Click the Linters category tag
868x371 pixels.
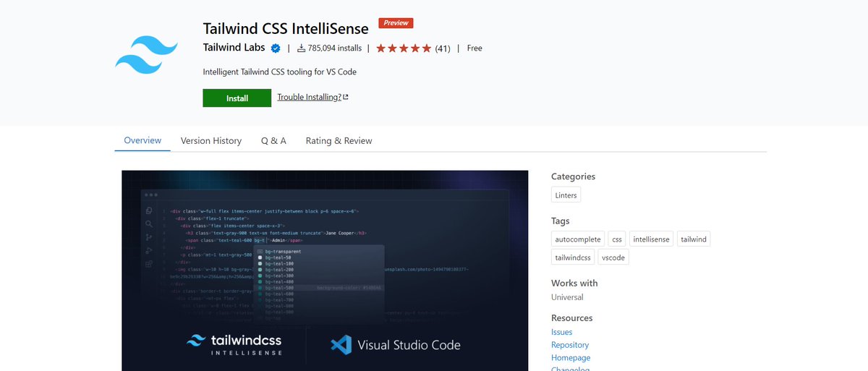(566, 195)
